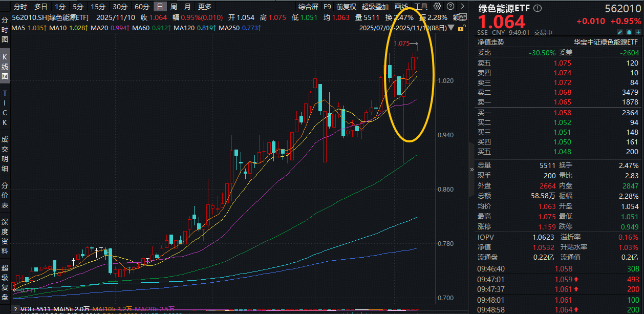Expand side panel with double-arrow handle
644x314 pixels.
pyautogui.click(x=473, y=170)
